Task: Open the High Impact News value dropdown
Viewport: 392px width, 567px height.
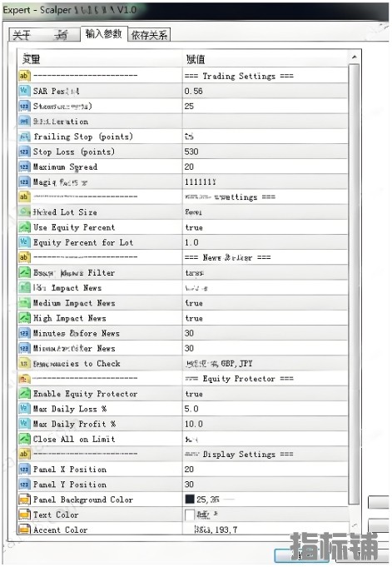Action: click(265, 318)
